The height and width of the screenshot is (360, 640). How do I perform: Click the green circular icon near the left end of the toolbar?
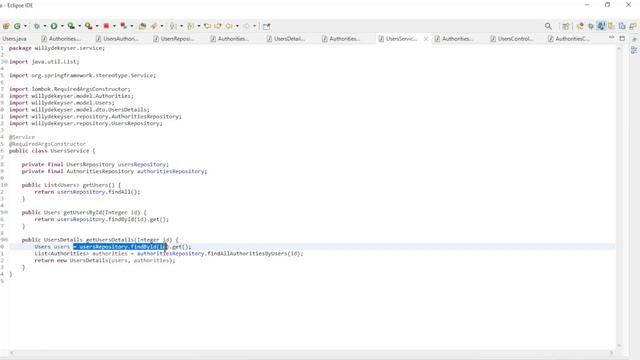pyautogui.click(x=18, y=26)
